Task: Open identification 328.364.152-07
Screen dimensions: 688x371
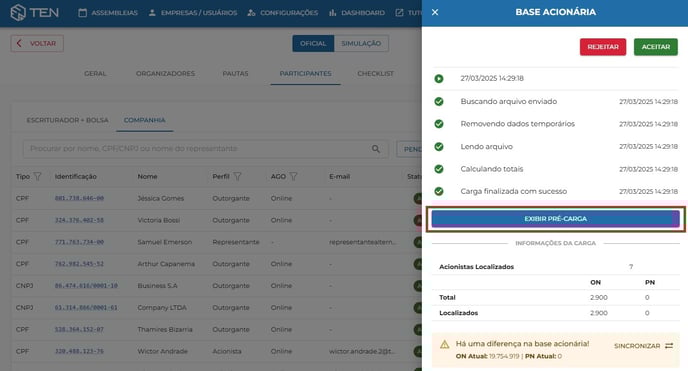Action: (x=79, y=329)
